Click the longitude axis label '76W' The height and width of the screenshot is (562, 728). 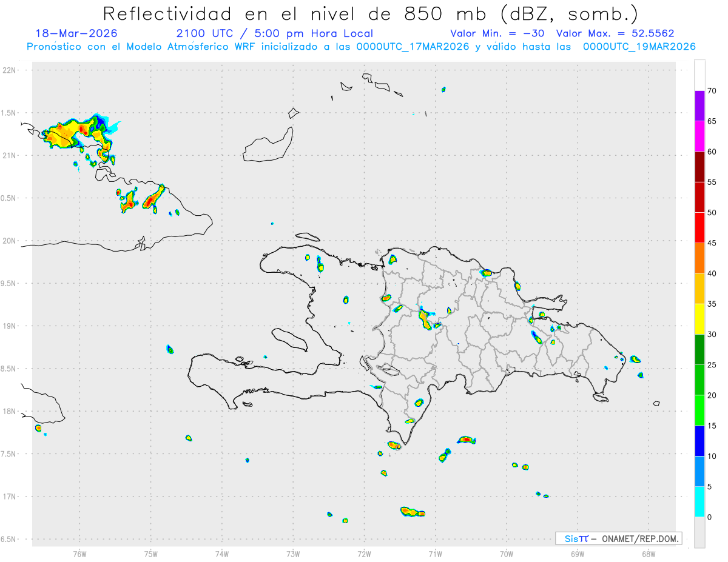point(79,554)
